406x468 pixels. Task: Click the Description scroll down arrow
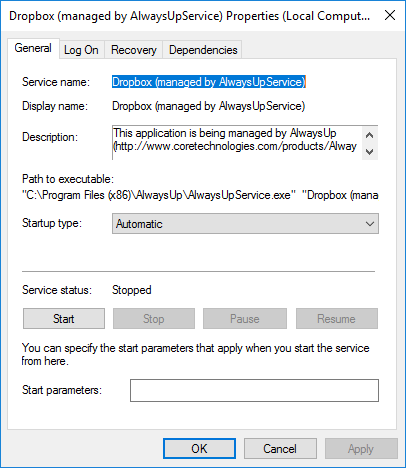[x=369, y=152]
